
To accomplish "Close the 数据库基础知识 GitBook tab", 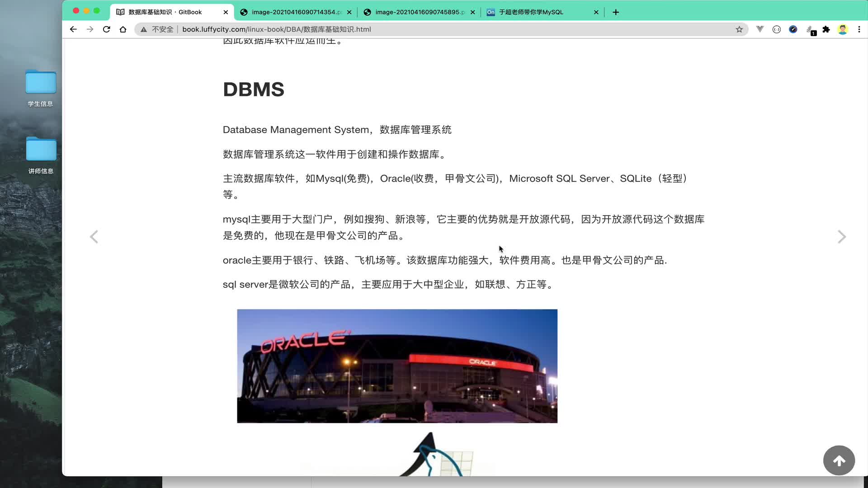I will click(226, 12).
